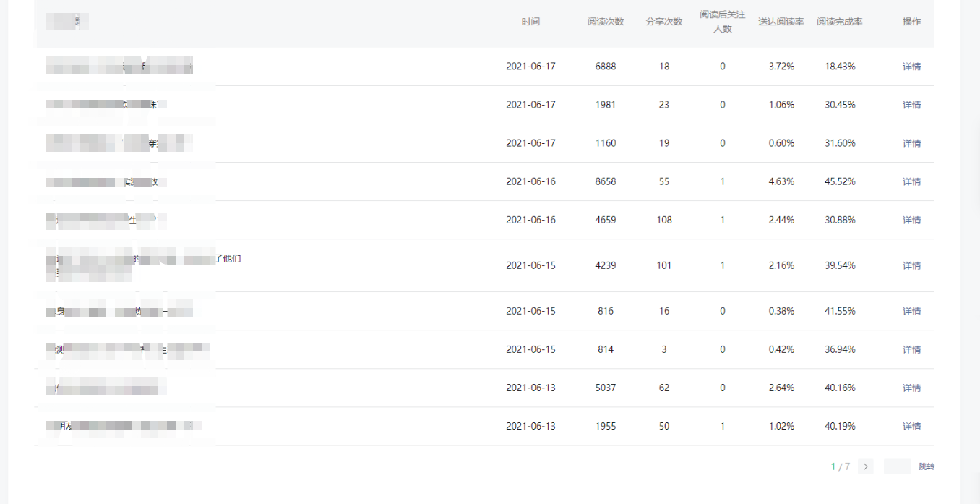Select the read count 816 cell
The width and height of the screenshot is (980, 504).
pyautogui.click(x=606, y=311)
